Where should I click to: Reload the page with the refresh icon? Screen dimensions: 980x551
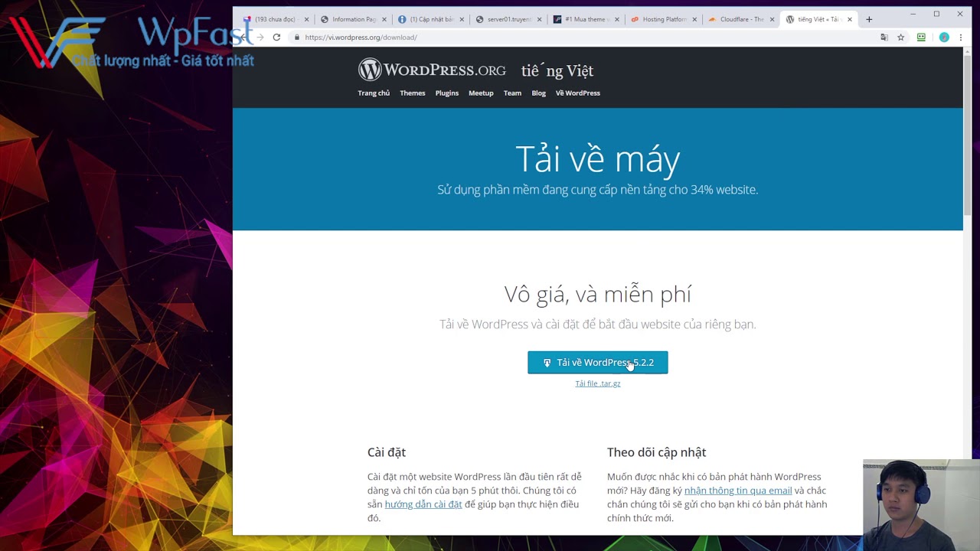[x=276, y=37]
